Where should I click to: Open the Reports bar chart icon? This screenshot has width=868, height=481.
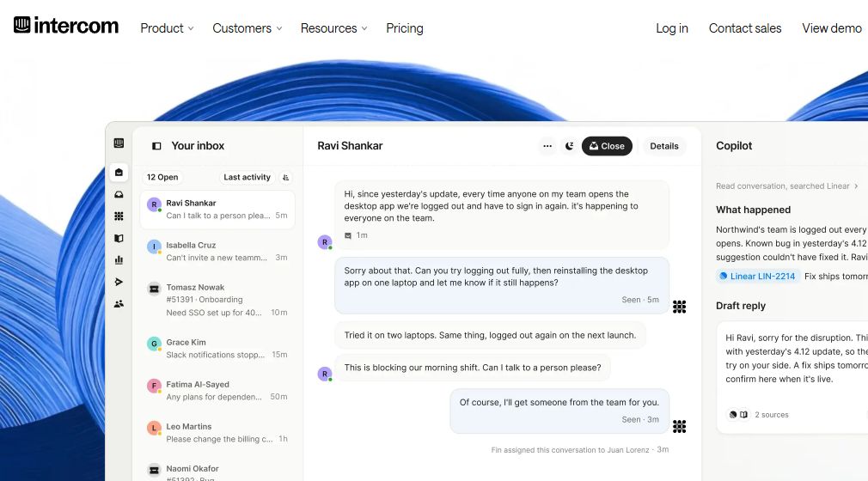coord(119,259)
